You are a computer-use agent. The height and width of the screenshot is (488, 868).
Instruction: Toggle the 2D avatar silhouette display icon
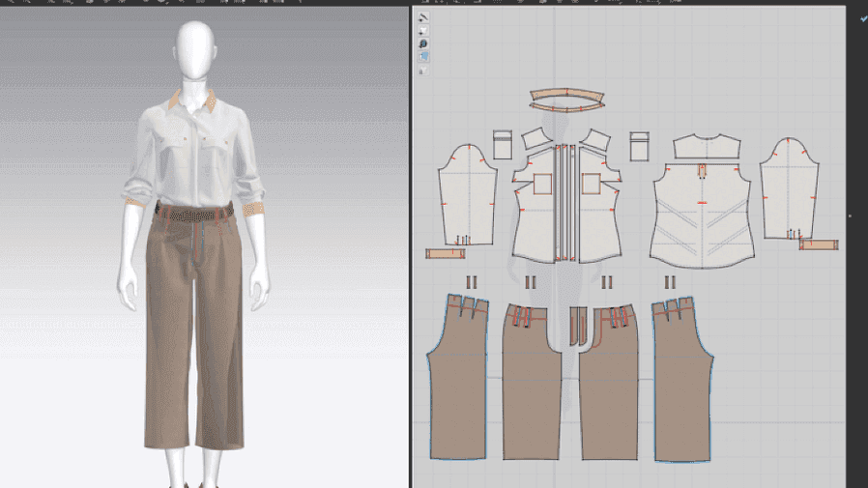423,43
